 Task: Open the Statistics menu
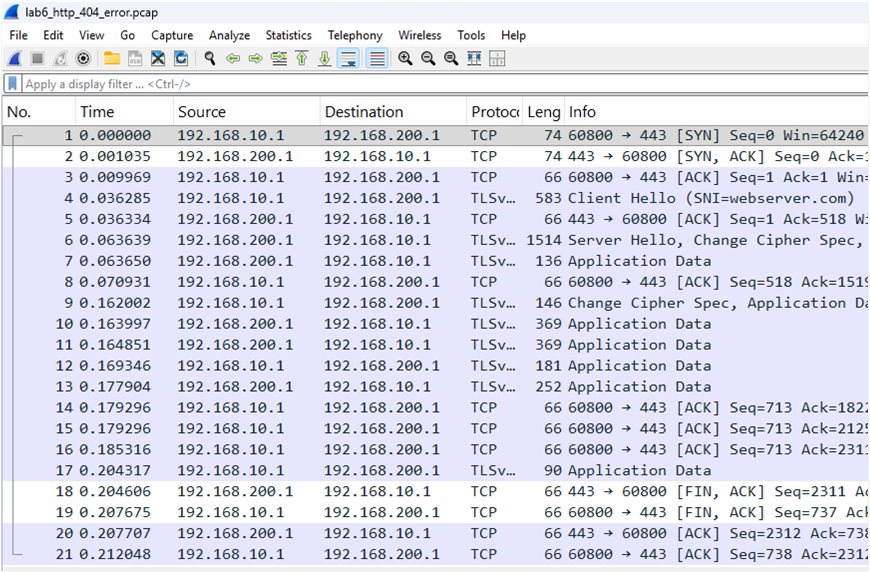[x=290, y=35]
